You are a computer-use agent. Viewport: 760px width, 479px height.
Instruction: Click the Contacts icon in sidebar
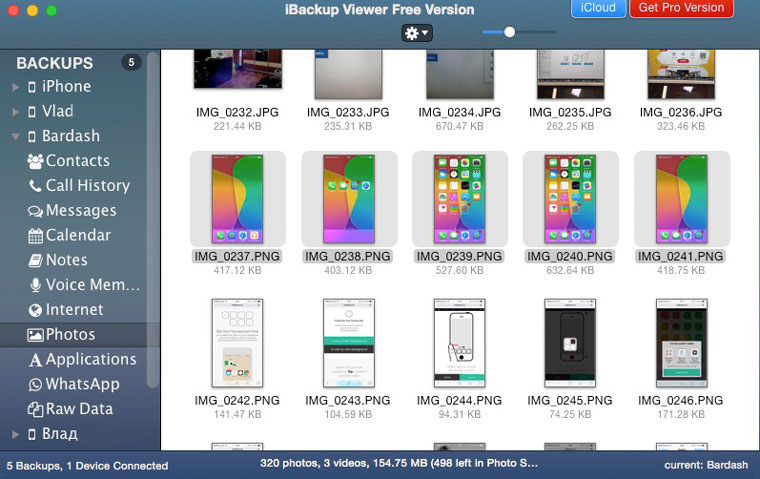pyautogui.click(x=35, y=161)
